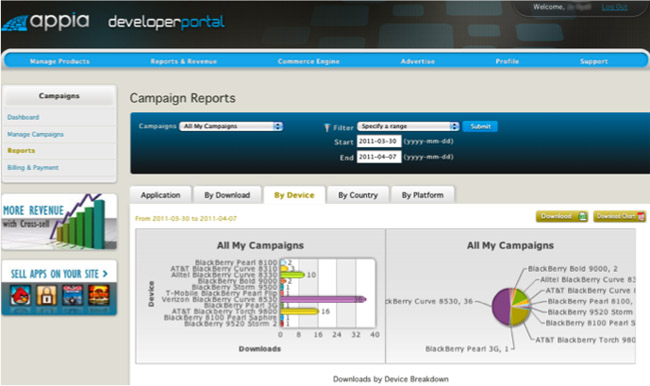Click the Log Out link

[x=614, y=7]
